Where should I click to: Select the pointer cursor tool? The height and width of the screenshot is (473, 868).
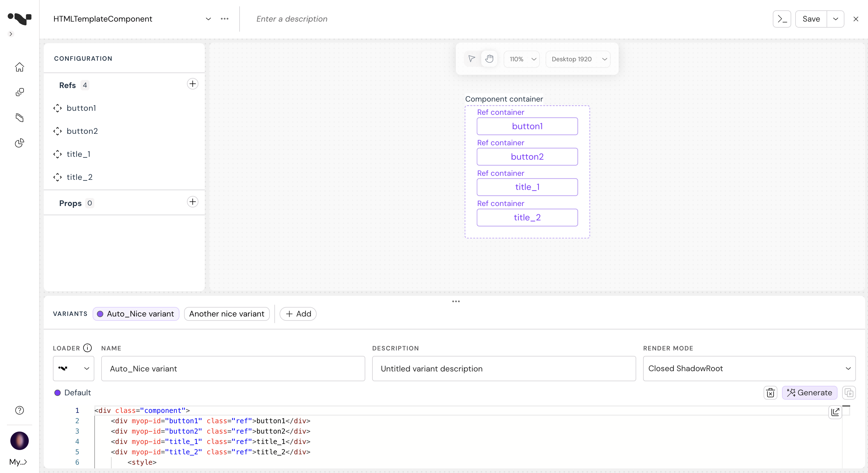472,59
